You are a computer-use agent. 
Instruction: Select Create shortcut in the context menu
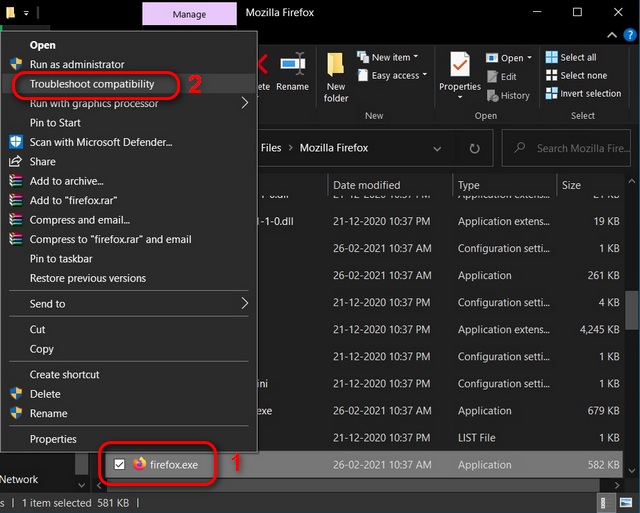tap(129, 374)
